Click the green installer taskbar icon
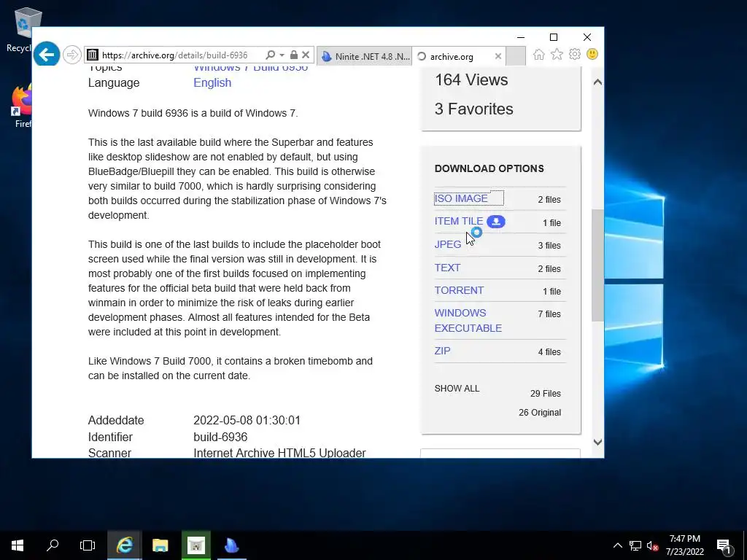Viewport: 747px width, 560px height. click(196, 545)
